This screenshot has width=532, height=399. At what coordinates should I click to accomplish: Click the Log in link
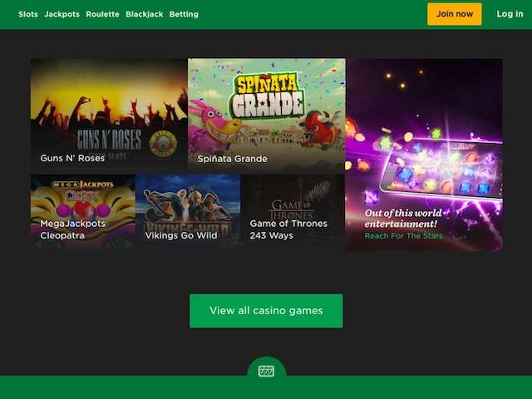(x=510, y=14)
